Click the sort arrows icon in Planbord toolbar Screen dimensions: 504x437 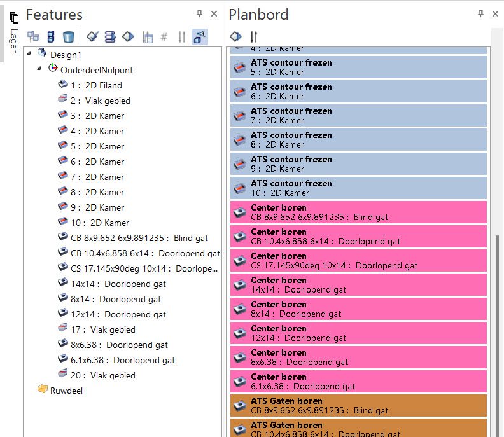click(254, 37)
